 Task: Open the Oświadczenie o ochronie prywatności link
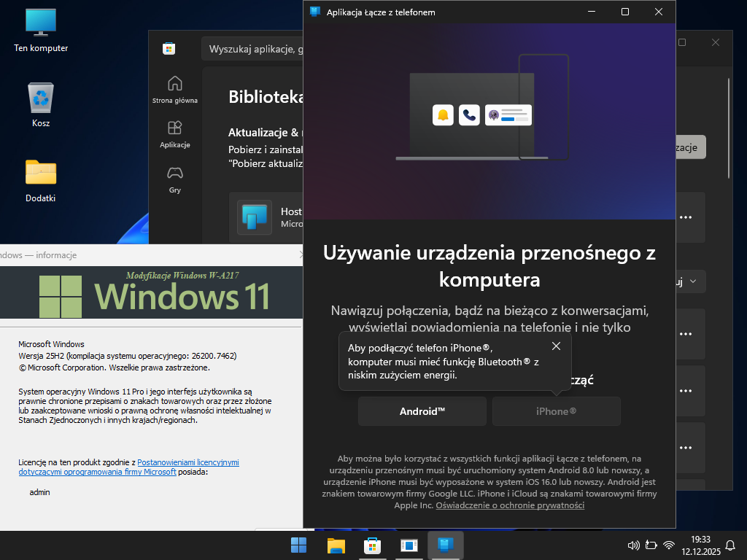tap(510, 505)
